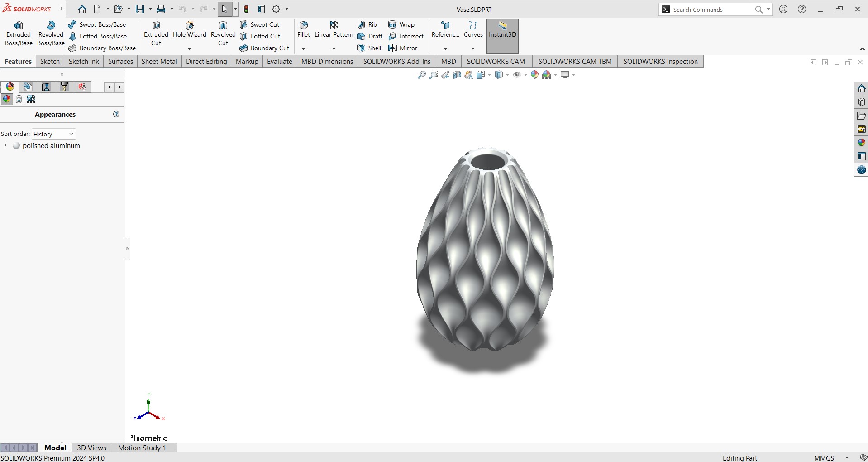Toggle the Instant3D button

coord(502,36)
